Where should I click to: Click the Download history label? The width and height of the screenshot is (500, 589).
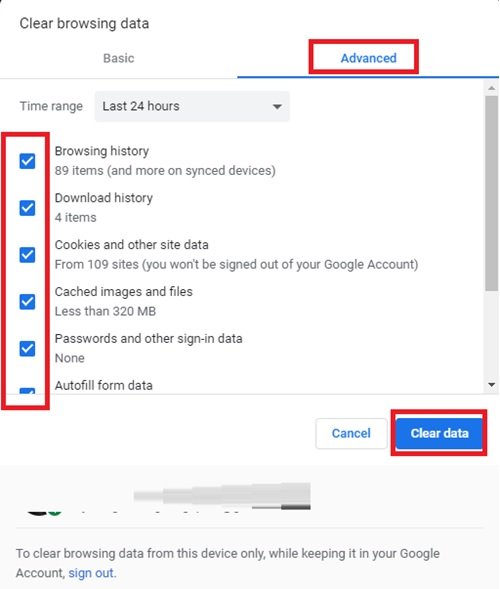pyautogui.click(x=104, y=198)
